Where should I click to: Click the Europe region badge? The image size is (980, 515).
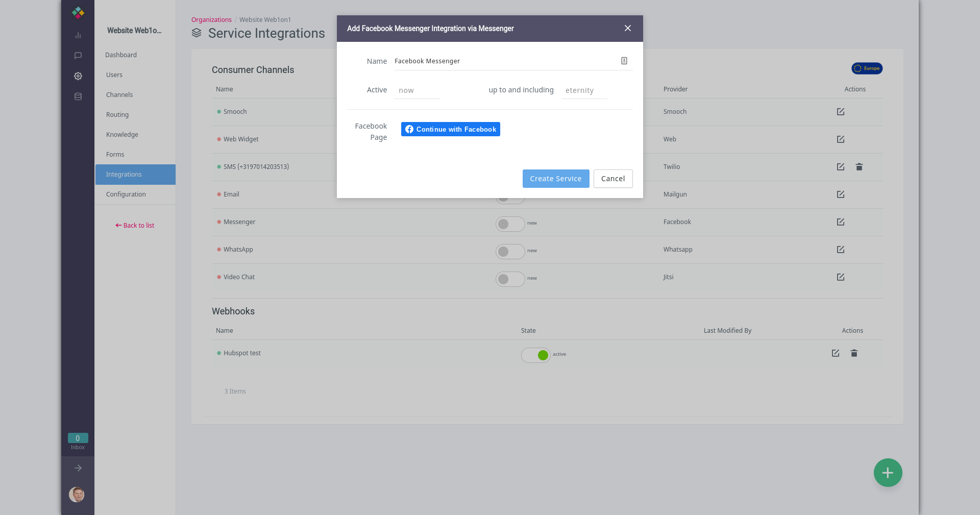pyautogui.click(x=867, y=68)
